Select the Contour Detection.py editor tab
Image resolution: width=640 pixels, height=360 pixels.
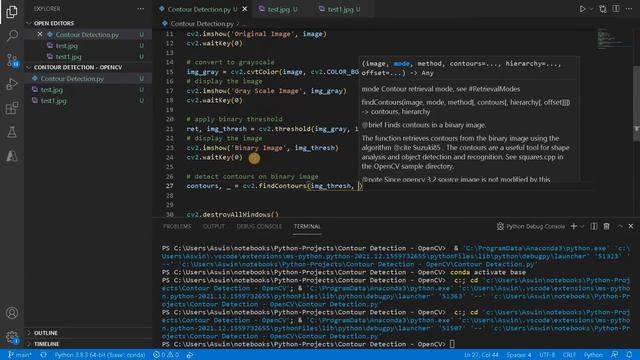point(198,9)
